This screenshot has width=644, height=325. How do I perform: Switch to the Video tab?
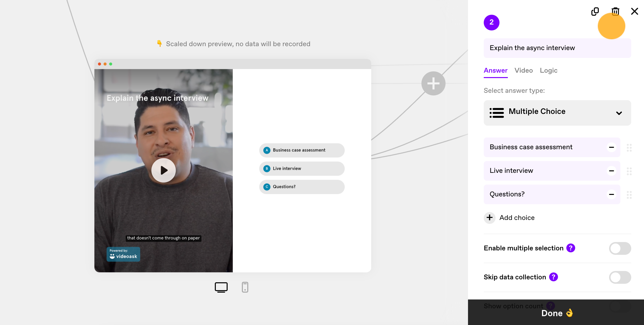[x=523, y=71]
